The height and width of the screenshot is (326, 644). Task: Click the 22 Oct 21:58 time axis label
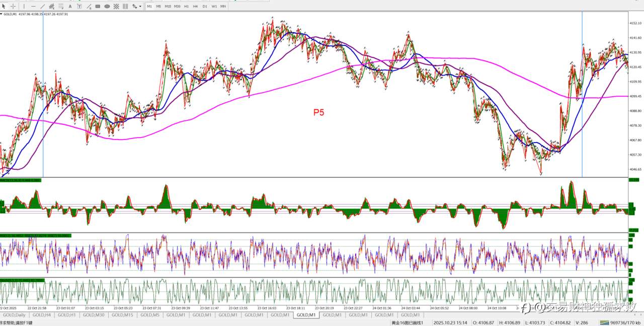(x=37, y=307)
